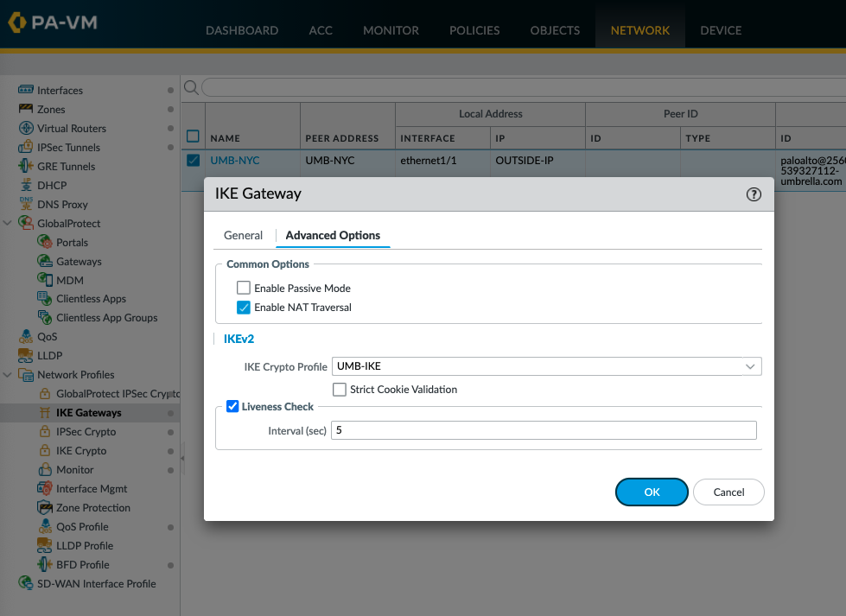This screenshot has width=846, height=616.
Task: Click the QoS icon in sidebar
Action: coord(25,337)
